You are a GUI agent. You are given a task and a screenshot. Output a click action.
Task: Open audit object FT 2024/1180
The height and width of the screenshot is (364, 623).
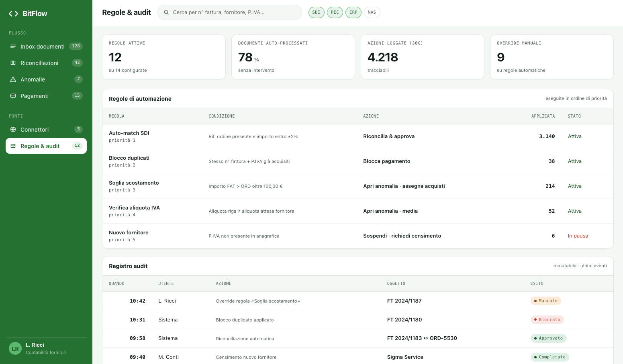tap(404, 320)
